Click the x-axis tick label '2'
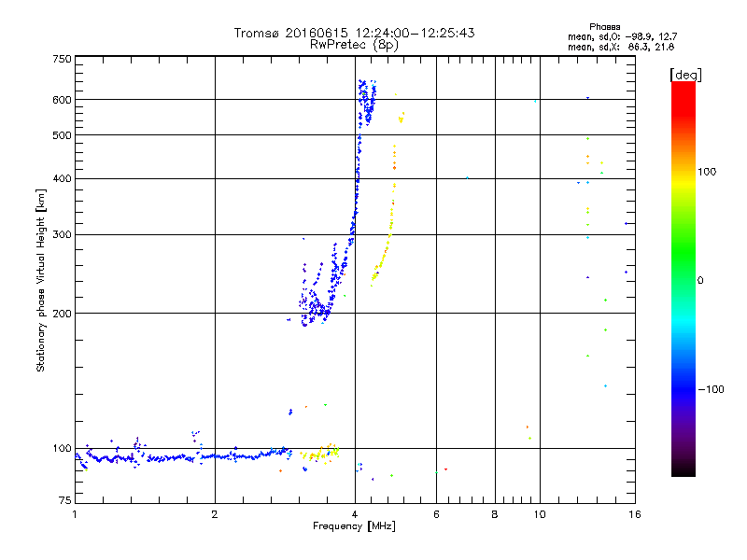The height and width of the screenshot is (560, 747). pyautogui.click(x=215, y=514)
